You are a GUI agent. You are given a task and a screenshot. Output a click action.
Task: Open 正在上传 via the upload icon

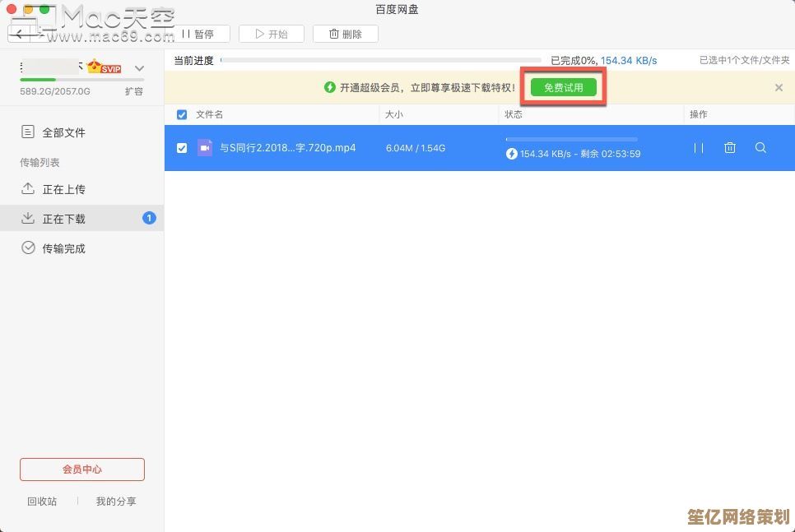click(28, 189)
